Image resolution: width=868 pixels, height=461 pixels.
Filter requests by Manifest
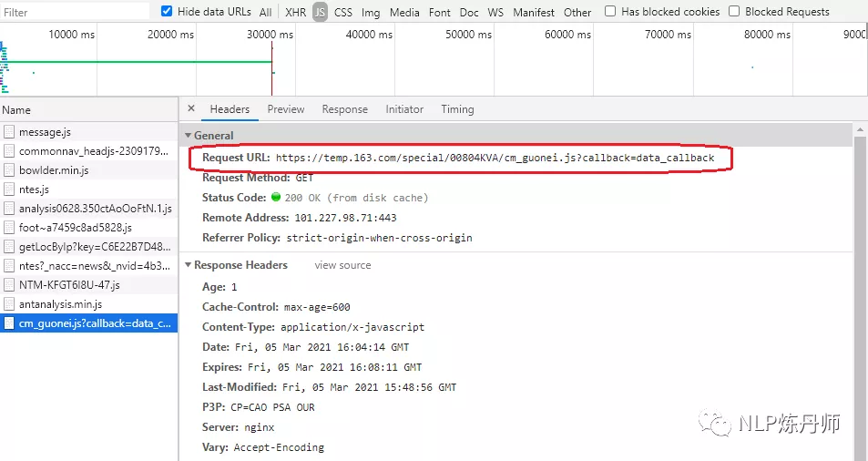pos(534,12)
